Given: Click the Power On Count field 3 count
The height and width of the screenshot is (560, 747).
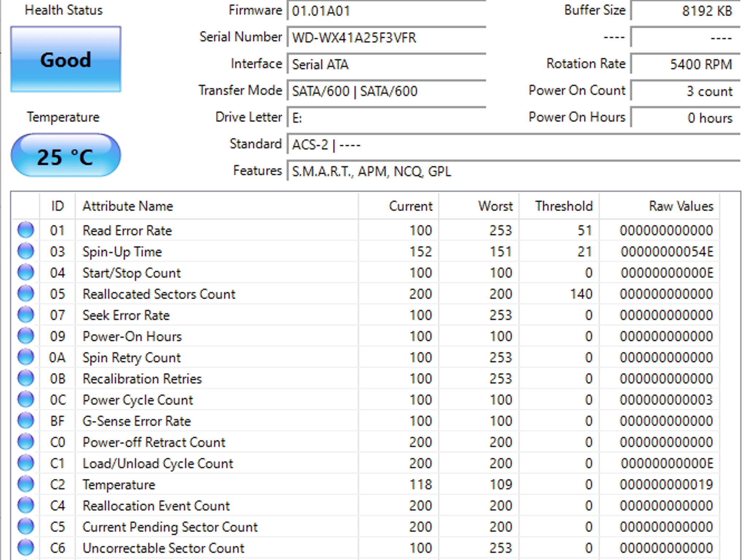Looking at the screenshot, I should (686, 91).
